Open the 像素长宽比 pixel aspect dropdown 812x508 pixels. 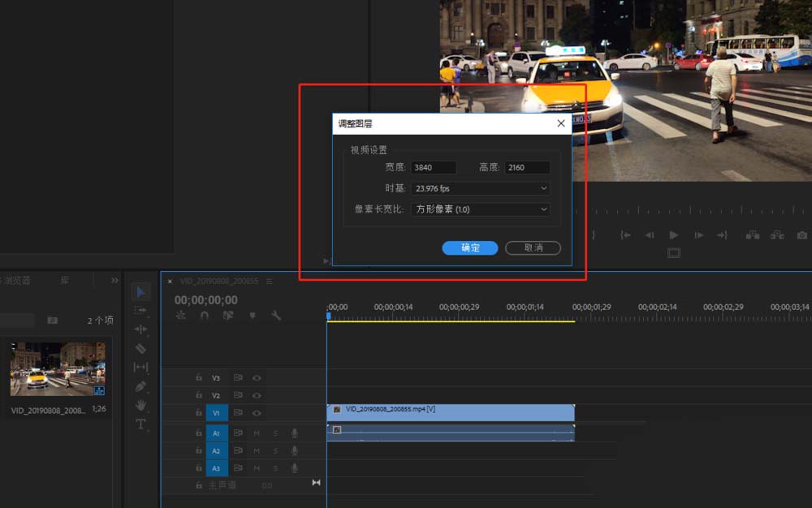479,209
